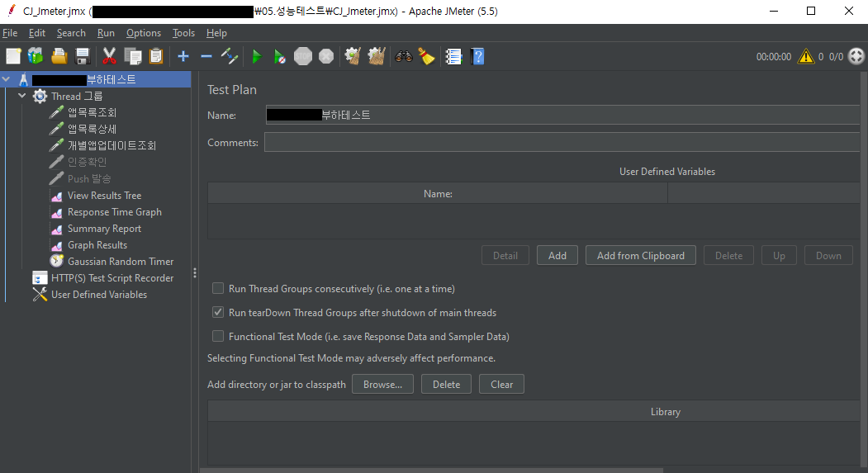Select the 개별앱업데이트조회 sampler
The image size is (868, 473).
pos(111,145)
